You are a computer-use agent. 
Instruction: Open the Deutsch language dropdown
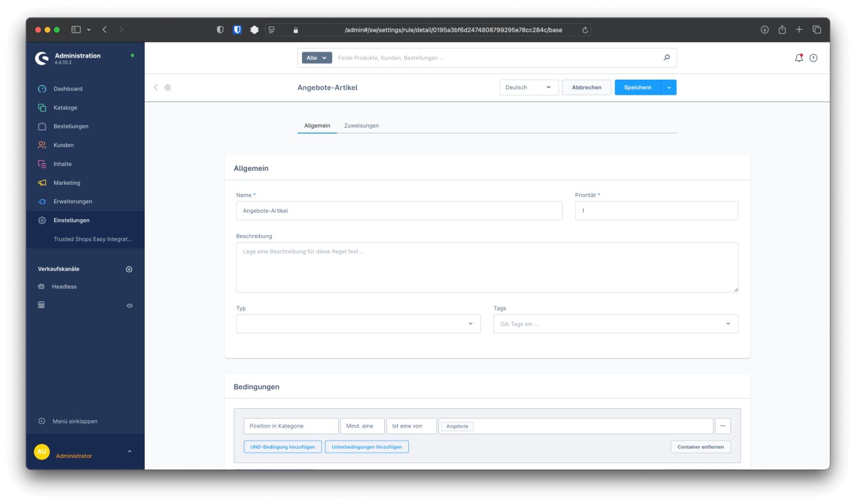click(x=528, y=87)
